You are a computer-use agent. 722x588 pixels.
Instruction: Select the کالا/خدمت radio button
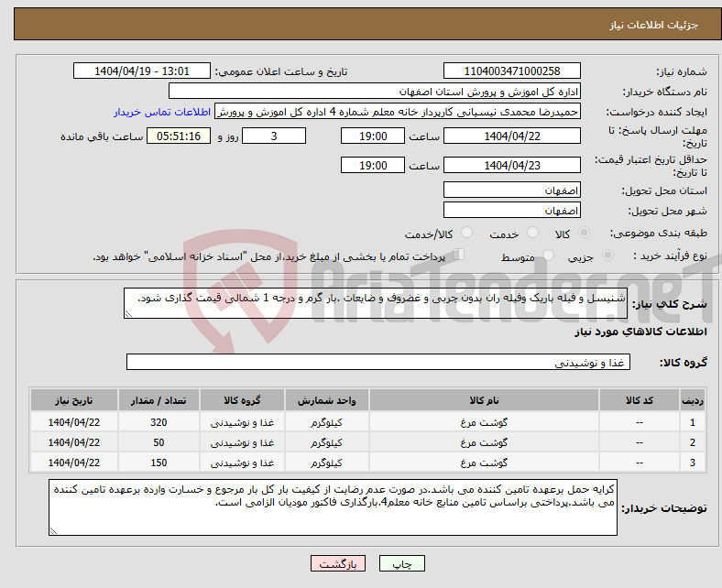[467, 233]
